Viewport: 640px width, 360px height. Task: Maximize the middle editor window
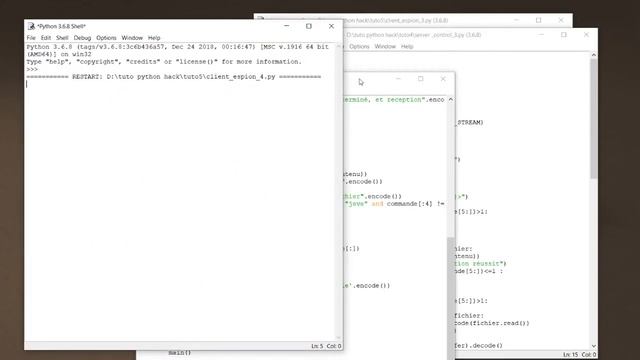420,79
